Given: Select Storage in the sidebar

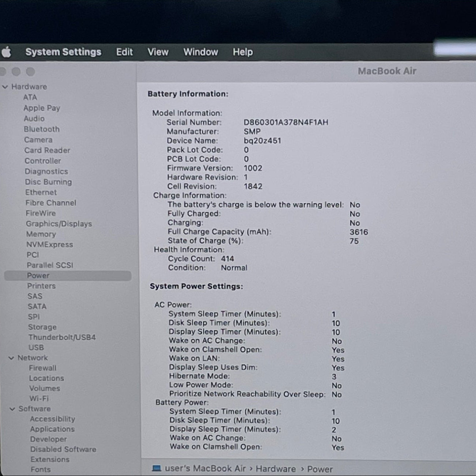Looking at the screenshot, I should [42, 327].
